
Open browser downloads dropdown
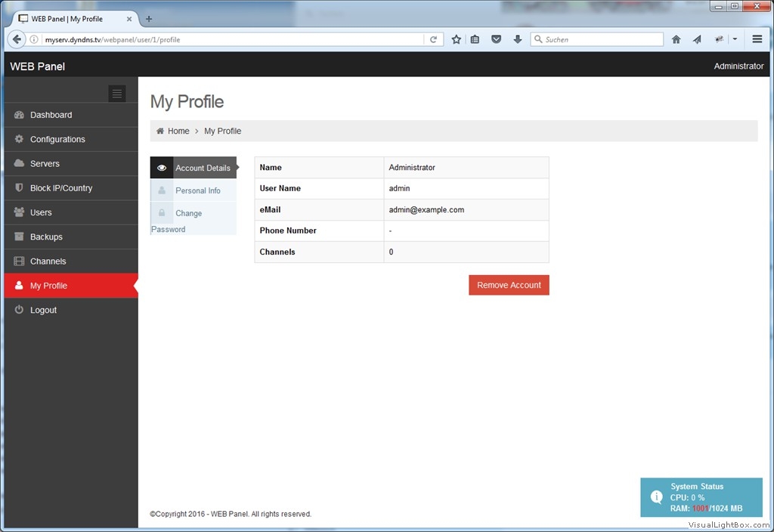tap(517, 39)
